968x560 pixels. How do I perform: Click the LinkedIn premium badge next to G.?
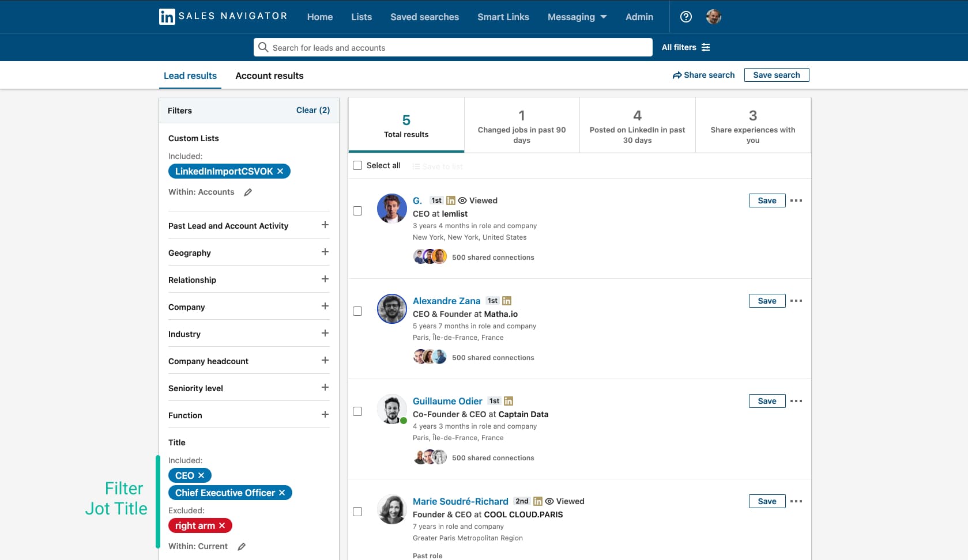pos(451,200)
